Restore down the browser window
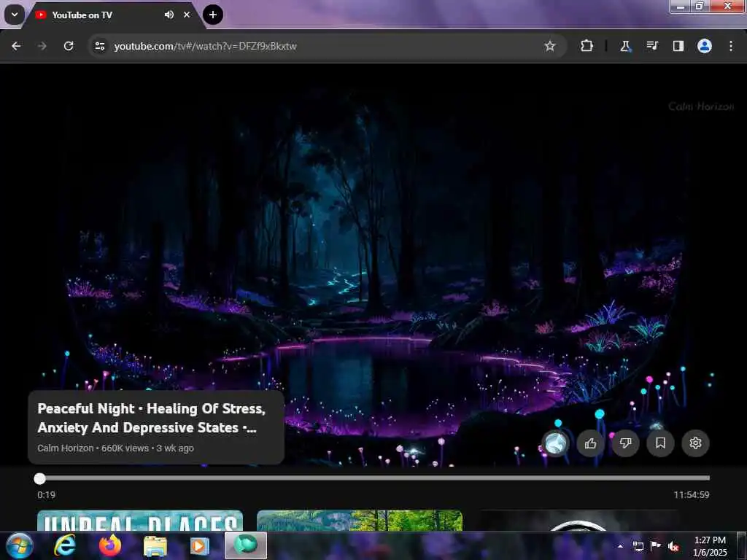Viewport: 747px width, 560px height. point(700,6)
